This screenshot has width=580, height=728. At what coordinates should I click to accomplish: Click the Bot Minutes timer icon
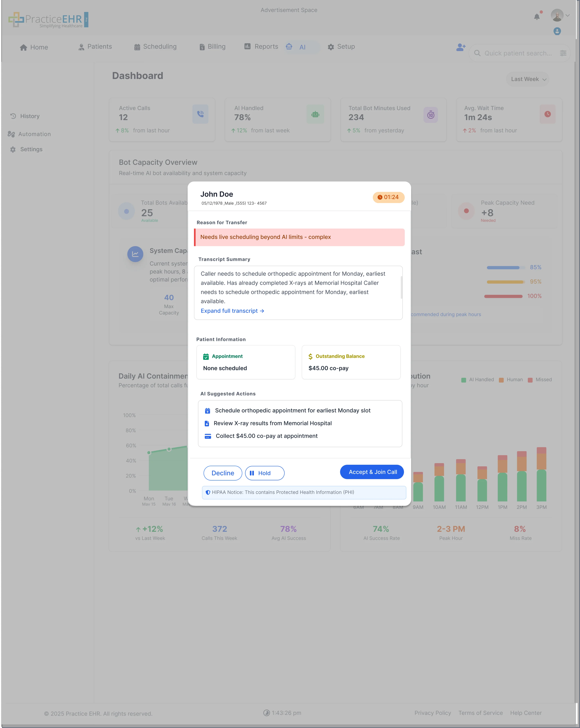pyautogui.click(x=430, y=115)
